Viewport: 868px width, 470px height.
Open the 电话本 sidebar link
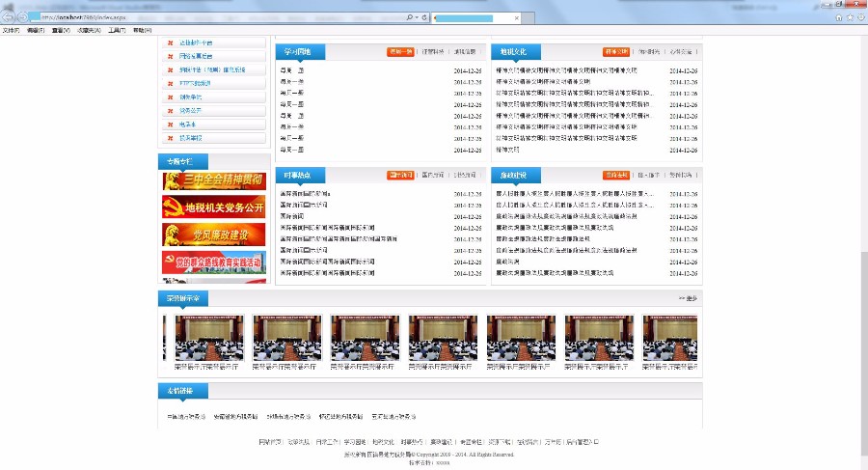188,124
